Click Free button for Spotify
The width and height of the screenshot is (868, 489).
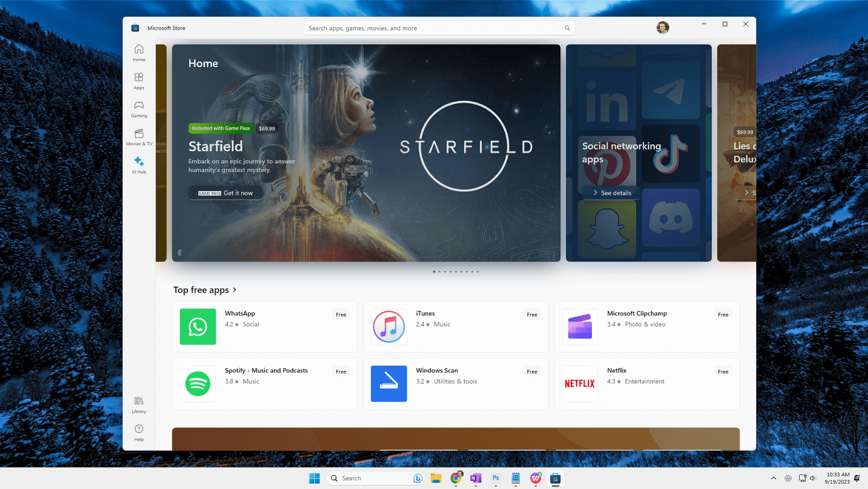click(341, 372)
